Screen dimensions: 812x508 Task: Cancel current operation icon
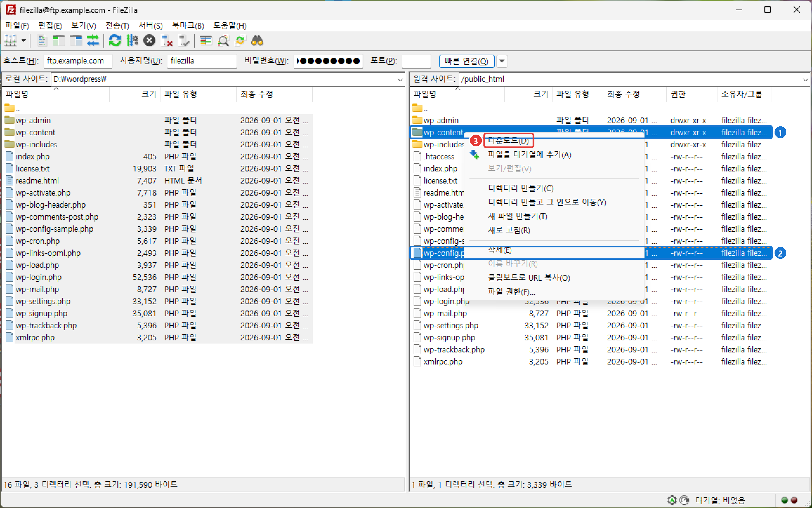click(149, 41)
